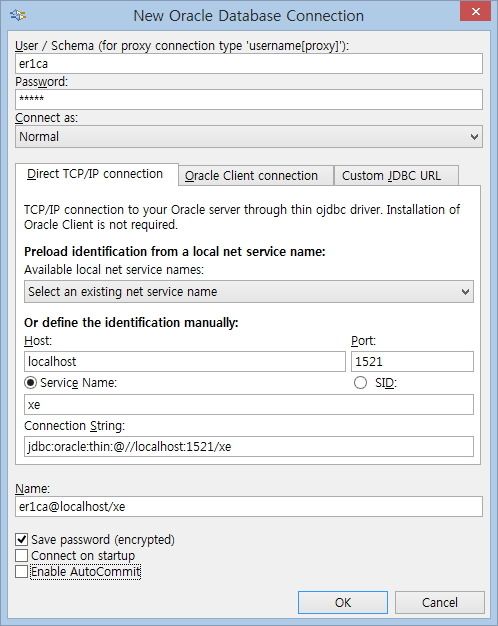Enable the Connect on startup checkbox

(x=22, y=555)
